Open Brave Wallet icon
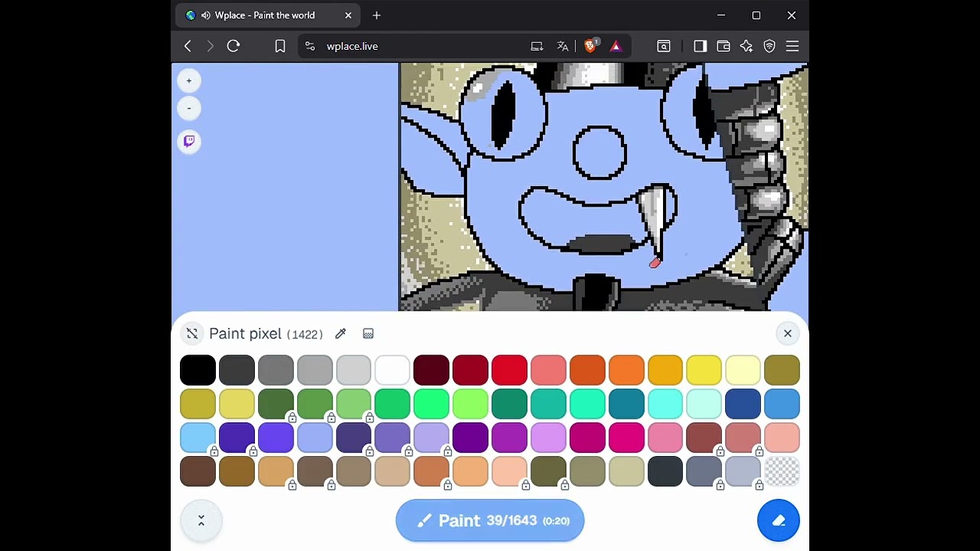The height and width of the screenshot is (551, 980). point(724,47)
